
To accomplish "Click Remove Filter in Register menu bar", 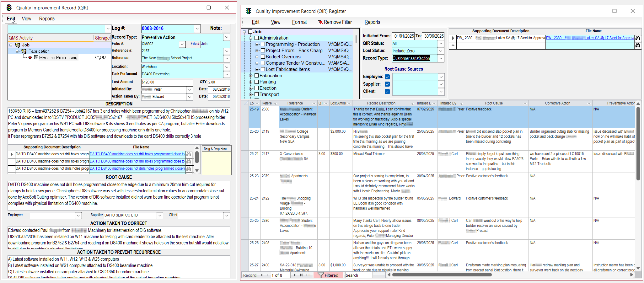I will click(x=335, y=22).
